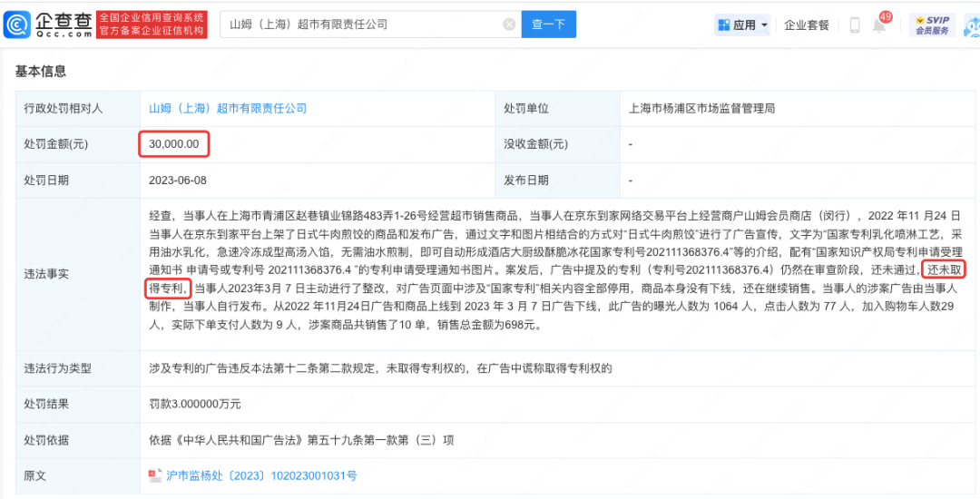Select the 处罚金额(元) label cell
This screenshot has width=980, height=499.
click(78, 144)
